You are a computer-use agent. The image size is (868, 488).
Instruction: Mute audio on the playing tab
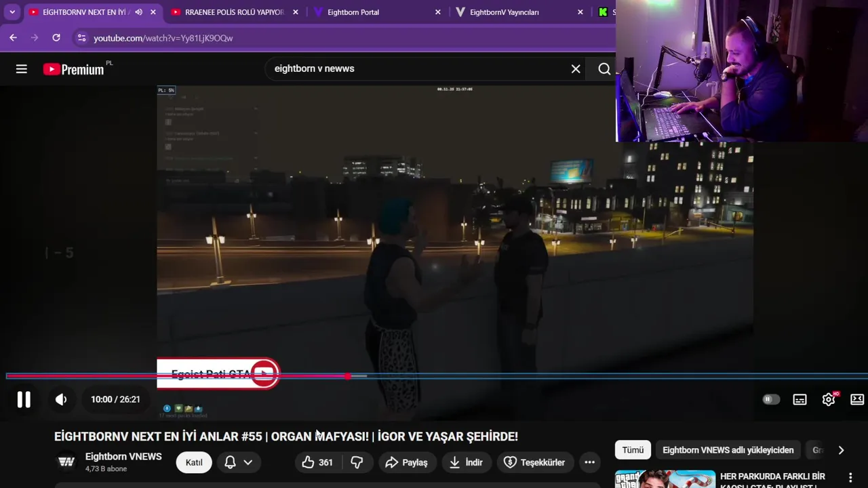[139, 12]
